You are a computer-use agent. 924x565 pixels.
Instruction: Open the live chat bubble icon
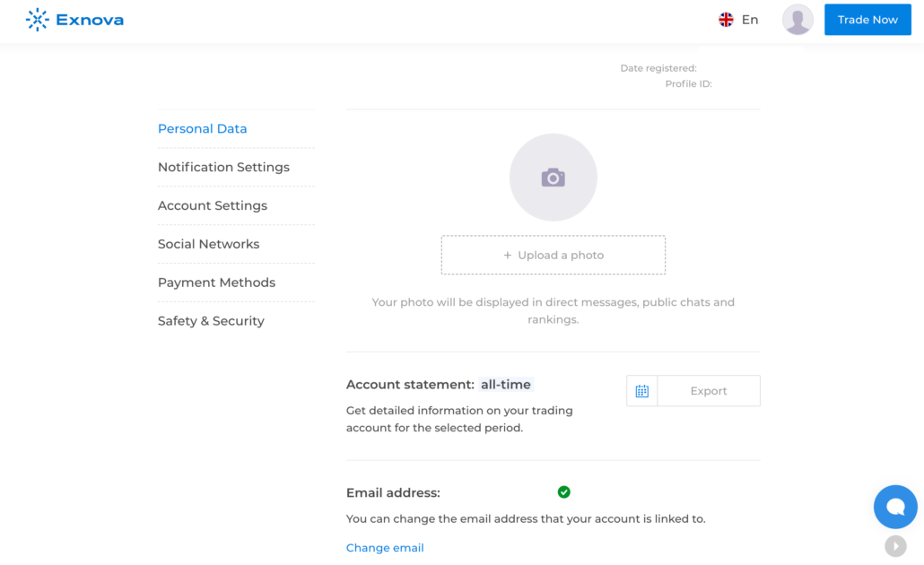[x=894, y=506]
